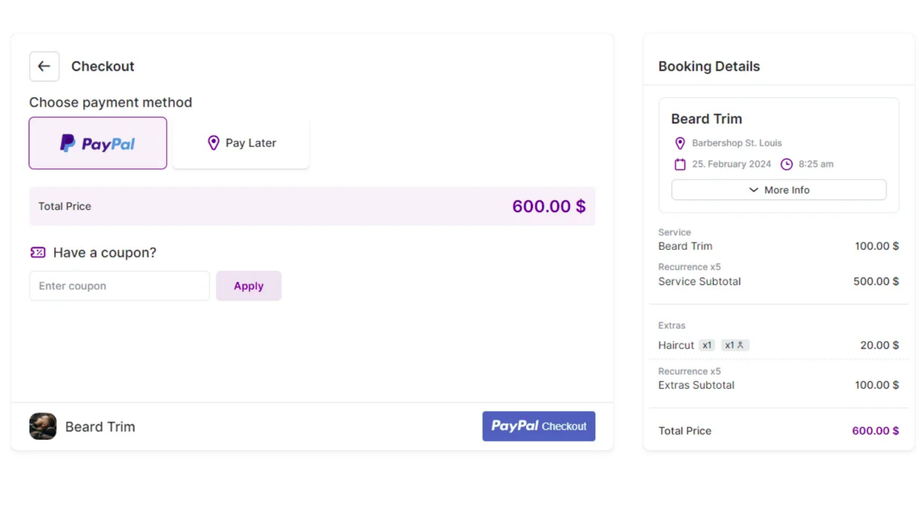Open the Beard Trim service thumbnail
Image resolution: width=920 pixels, height=517 pixels.
[43, 427]
